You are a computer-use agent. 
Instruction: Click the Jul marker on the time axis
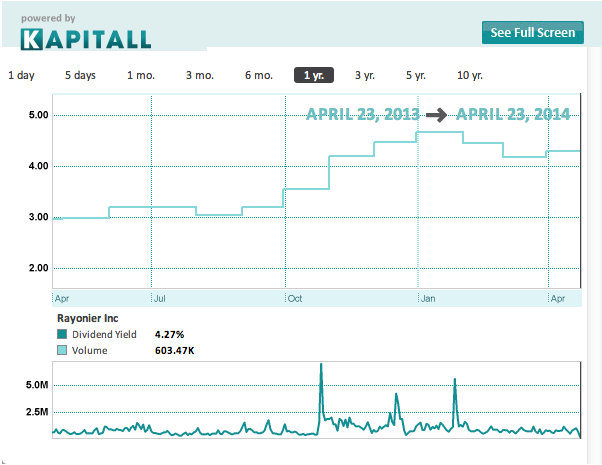coord(159,298)
